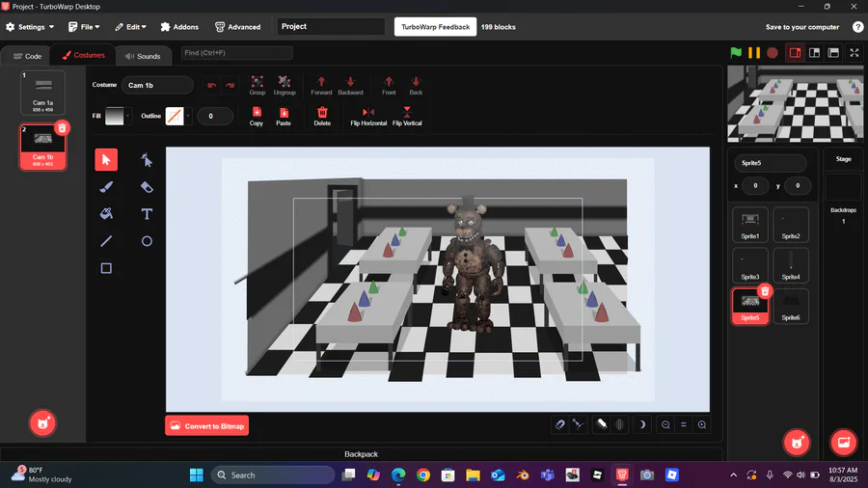This screenshot has width=868, height=488.
Task: Click the Outline color swatch
Action: (175, 116)
